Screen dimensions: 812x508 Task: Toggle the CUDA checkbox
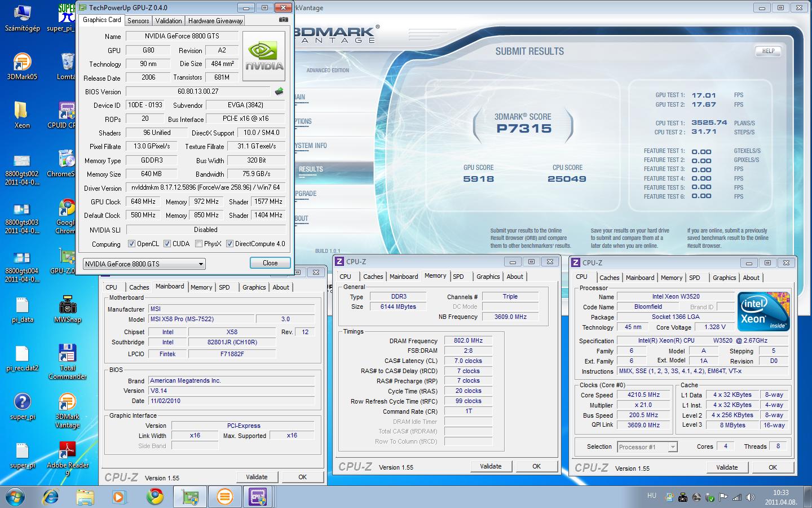pos(167,244)
